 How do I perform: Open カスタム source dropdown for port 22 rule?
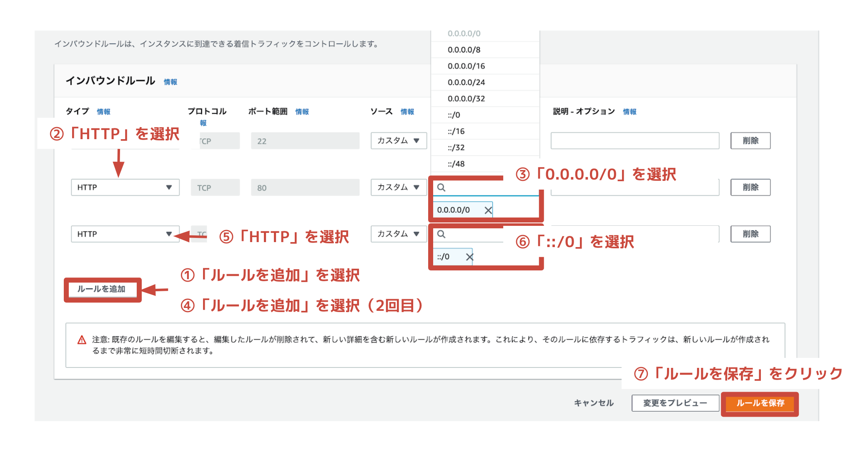(399, 141)
